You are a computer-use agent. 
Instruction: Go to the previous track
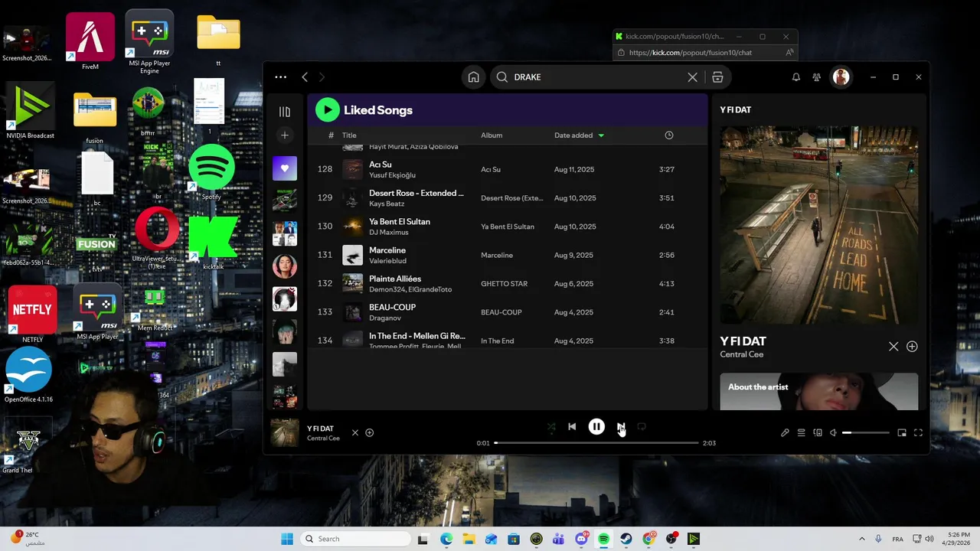572,427
